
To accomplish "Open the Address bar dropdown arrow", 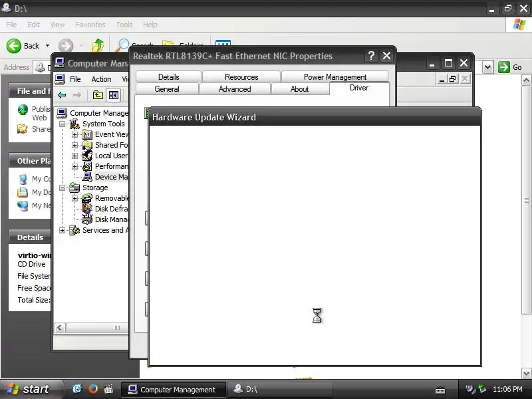I will coord(487,67).
